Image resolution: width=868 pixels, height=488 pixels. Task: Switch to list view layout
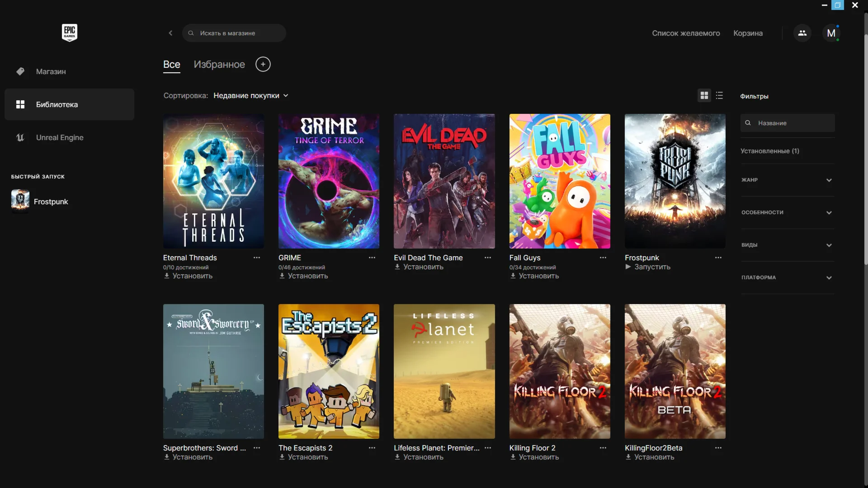[719, 95]
